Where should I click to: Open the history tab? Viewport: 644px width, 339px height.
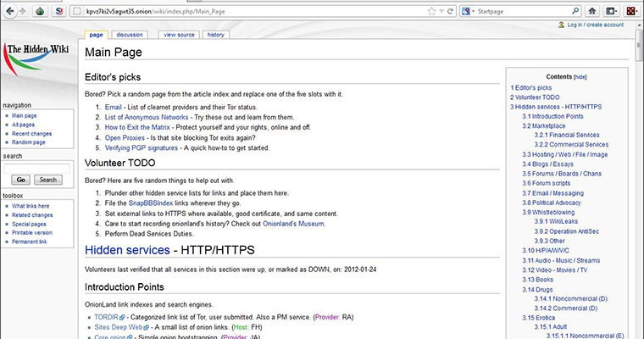point(215,35)
